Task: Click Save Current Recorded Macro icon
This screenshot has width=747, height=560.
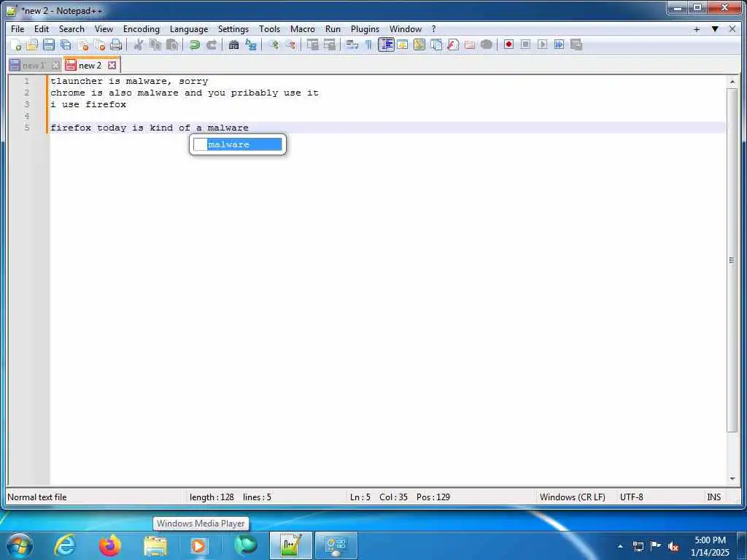Action: (576, 44)
